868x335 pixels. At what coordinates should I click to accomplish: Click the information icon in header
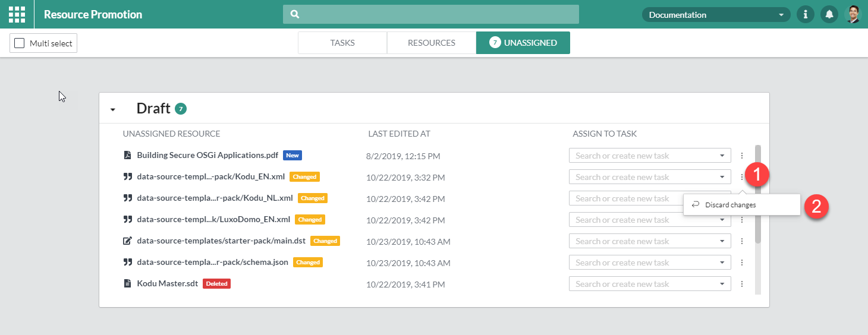point(806,14)
